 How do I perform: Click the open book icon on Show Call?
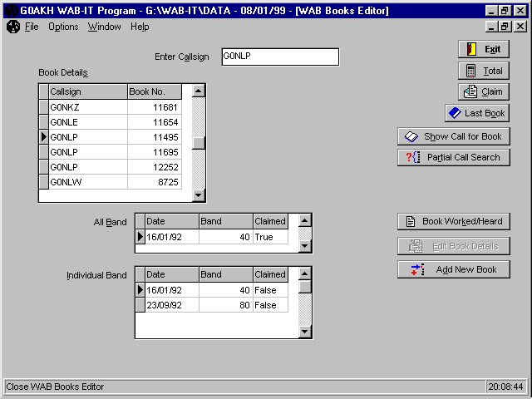411,136
